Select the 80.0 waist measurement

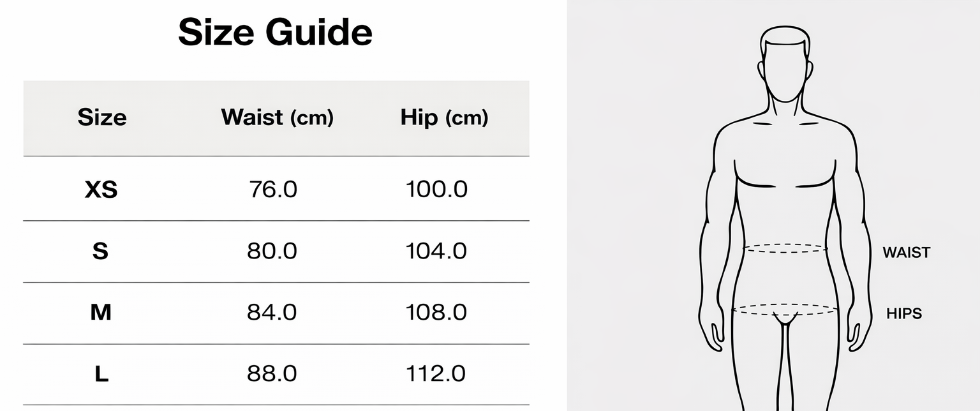[x=272, y=251]
